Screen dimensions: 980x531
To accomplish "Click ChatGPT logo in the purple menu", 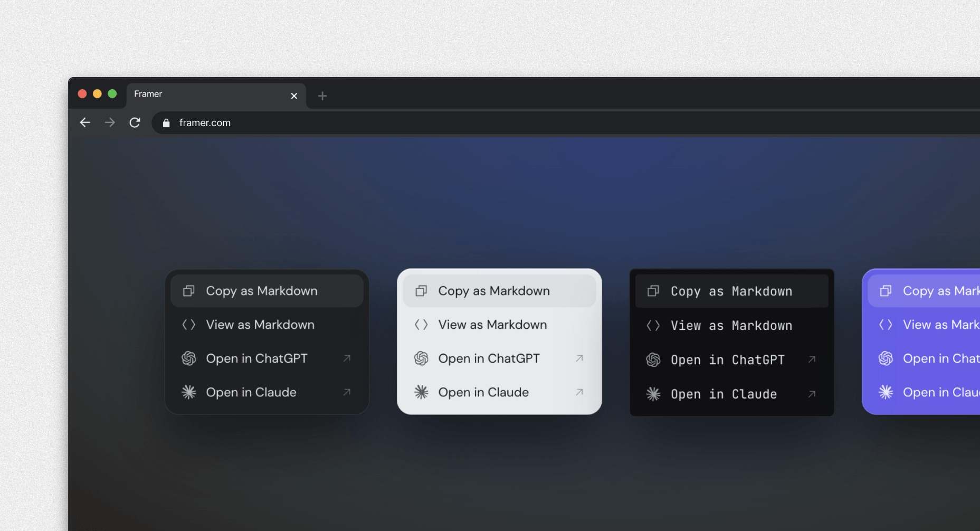I will pos(886,358).
